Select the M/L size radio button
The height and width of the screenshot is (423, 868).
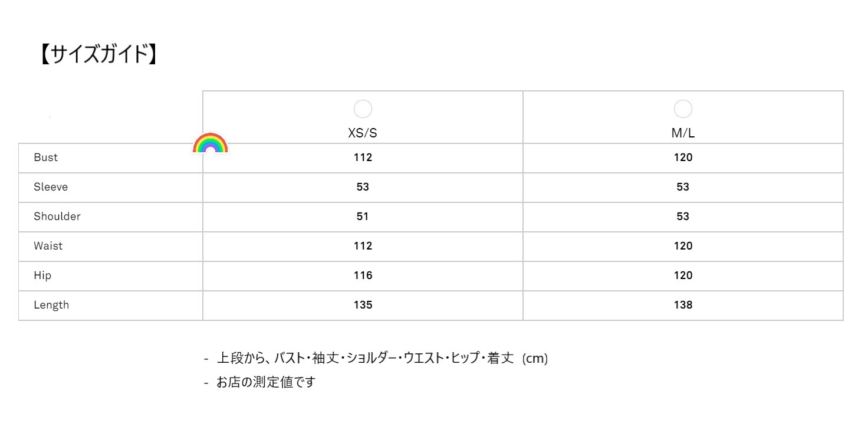click(683, 109)
